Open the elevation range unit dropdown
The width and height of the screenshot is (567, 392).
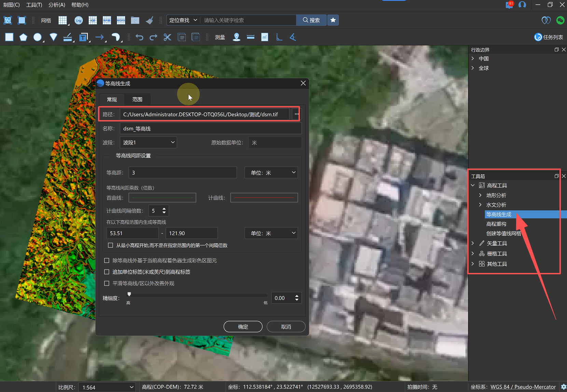click(271, 233)
